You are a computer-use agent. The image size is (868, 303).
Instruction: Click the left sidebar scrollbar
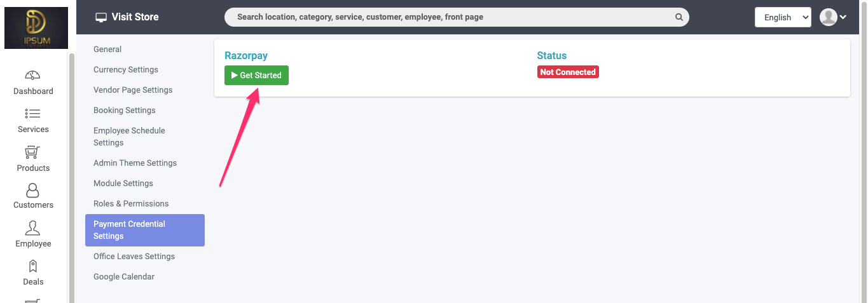tap(72, 178)
